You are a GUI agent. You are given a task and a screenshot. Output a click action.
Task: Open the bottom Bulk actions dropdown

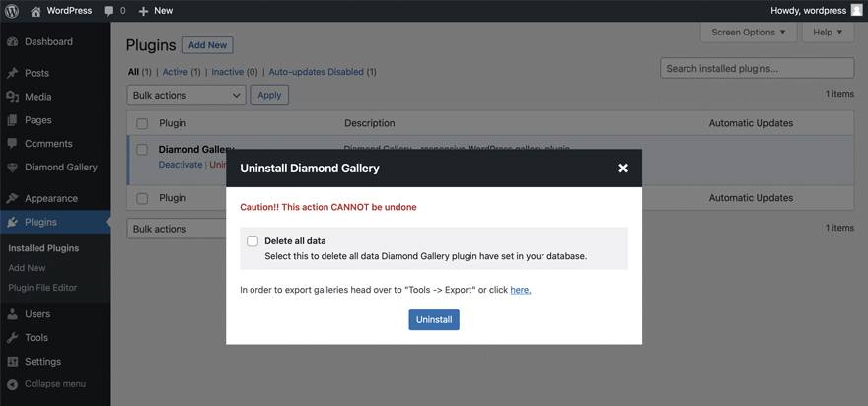[176, 229]
